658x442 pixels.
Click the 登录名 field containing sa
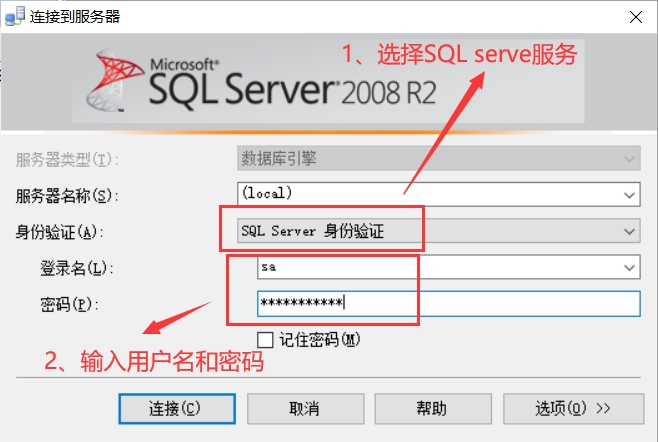click(449, 267)
